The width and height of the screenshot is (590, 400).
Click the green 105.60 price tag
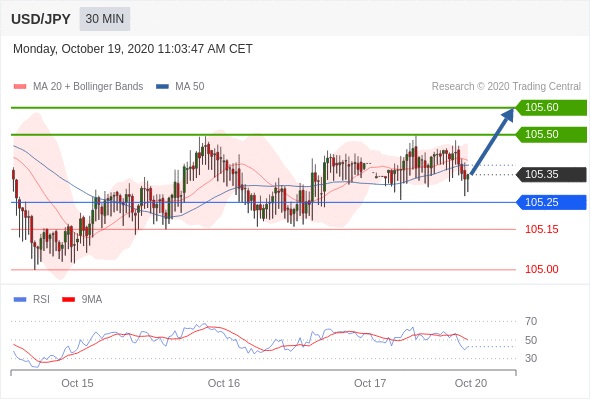(x=551, y=108)
